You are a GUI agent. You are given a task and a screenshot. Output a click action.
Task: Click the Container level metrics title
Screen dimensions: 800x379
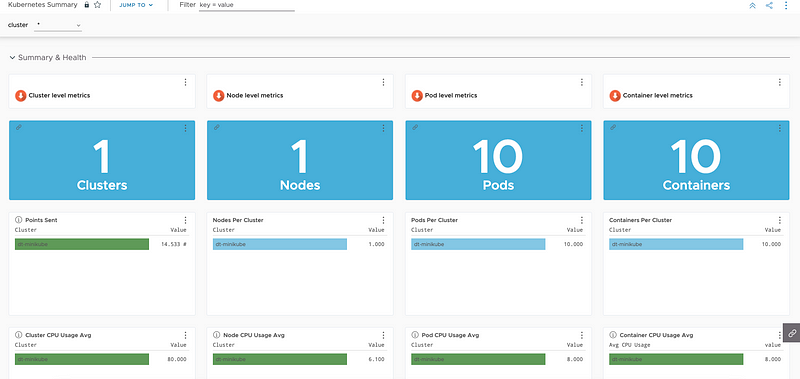point(658,95)
